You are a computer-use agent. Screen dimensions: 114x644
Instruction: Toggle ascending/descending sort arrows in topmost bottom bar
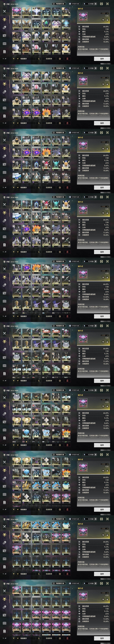(x=39, y=59)
